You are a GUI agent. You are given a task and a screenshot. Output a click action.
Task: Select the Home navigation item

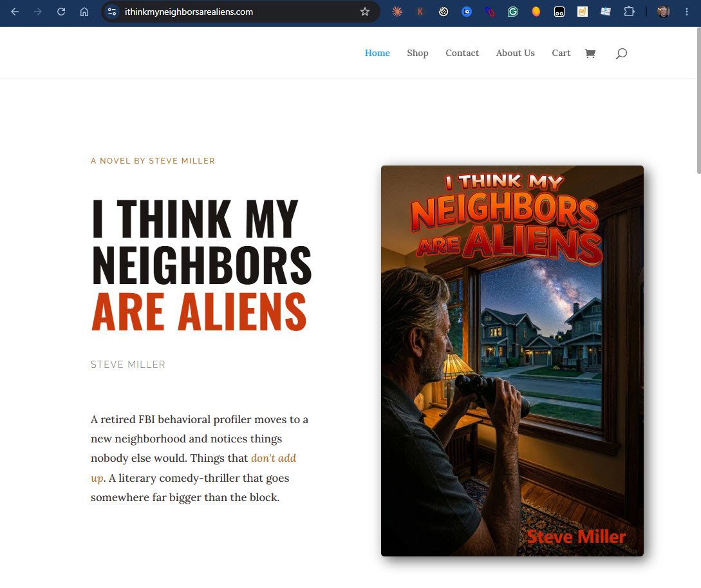[x=377, y=53]
